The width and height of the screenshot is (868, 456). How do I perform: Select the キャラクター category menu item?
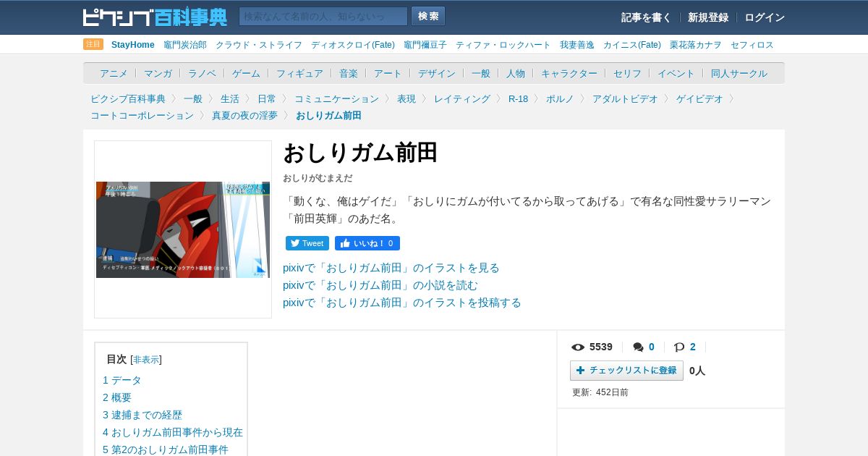[569, 73]
